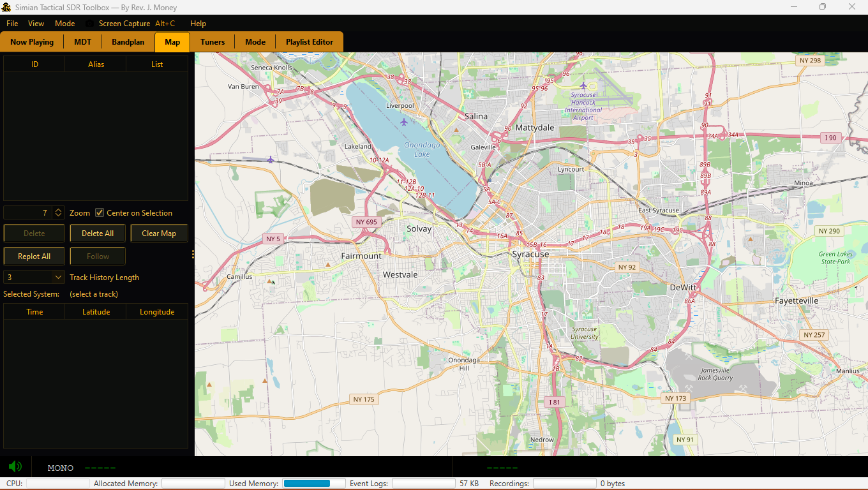Click the (select a track) text
The width and height of the screenshot is (868, 490).
coord(94,294)
